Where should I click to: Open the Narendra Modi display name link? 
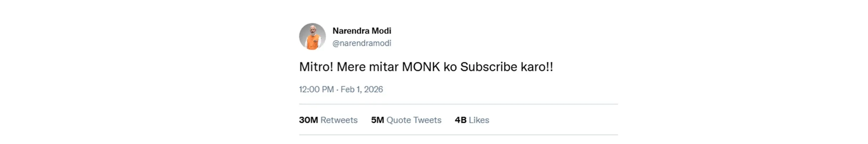(x=362, y=31)
